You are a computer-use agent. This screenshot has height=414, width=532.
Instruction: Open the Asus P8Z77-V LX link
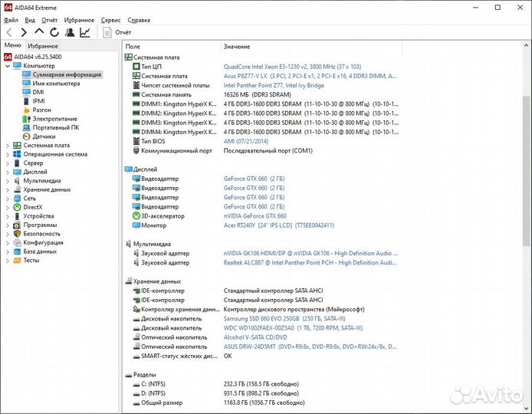310,76
